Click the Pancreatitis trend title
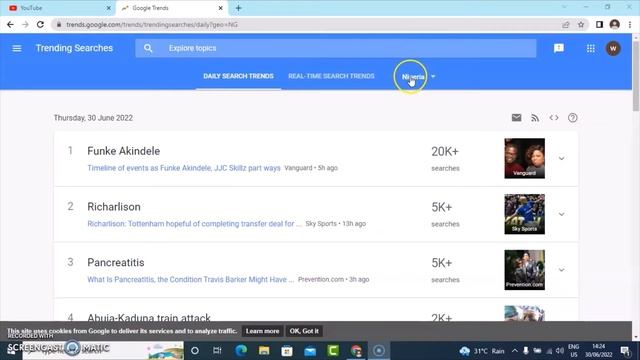 pyautogui.click(x=116, y=262)
